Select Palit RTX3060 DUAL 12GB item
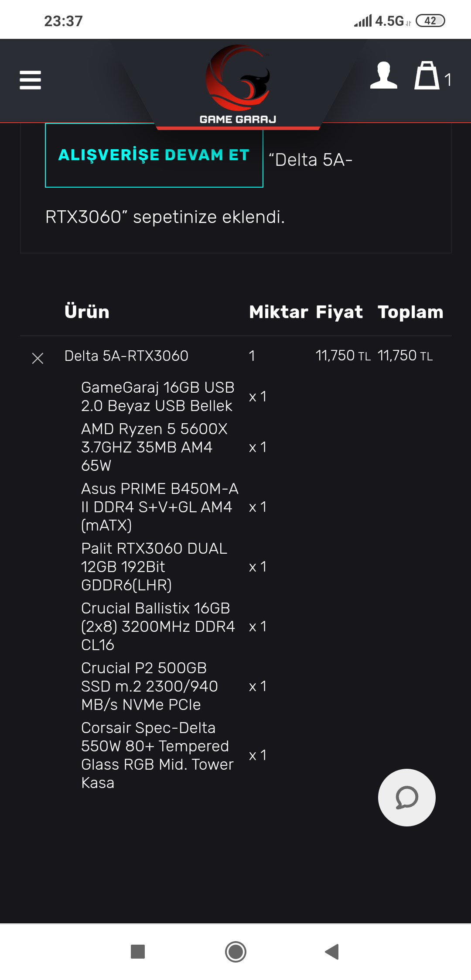This screenshot has height=980, width=471. point(154,567)
